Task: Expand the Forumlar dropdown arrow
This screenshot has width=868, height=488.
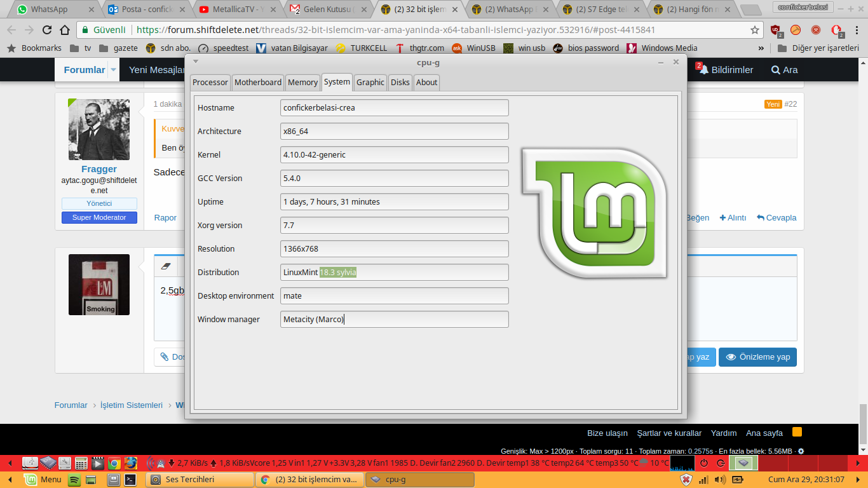Action: point(113,70)
